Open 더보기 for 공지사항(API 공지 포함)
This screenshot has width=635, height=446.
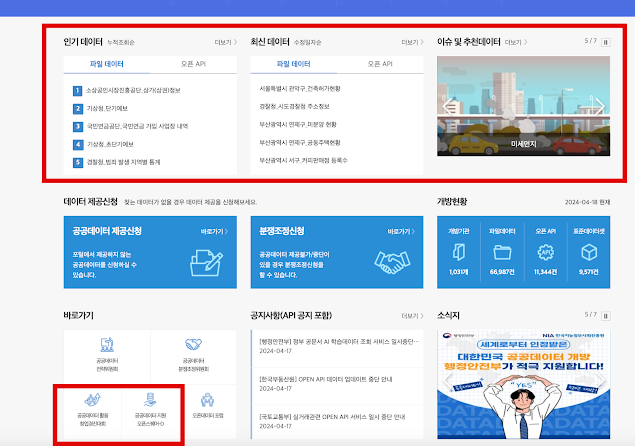point(412,316)
